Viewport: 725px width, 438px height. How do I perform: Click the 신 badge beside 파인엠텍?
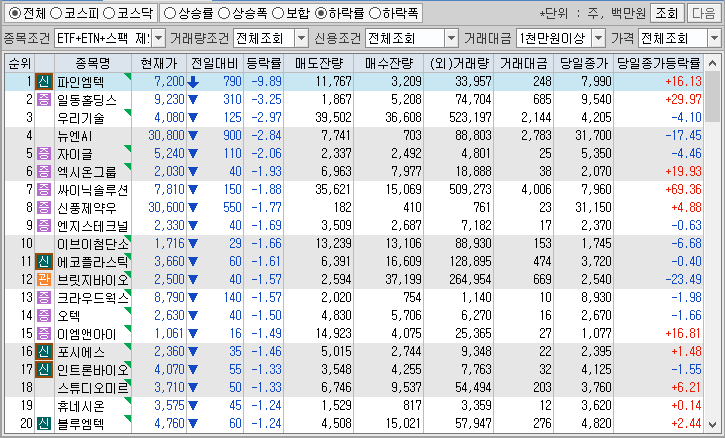[x=44, y=82]
